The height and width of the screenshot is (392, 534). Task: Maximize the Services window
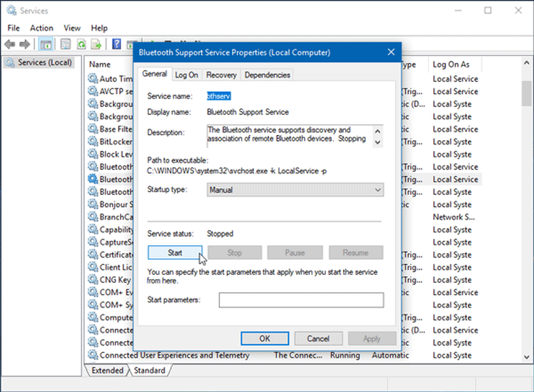(x=488, y=11)
